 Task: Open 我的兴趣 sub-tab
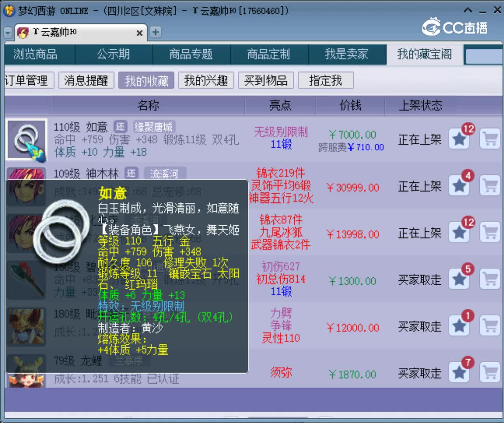point(206,81)
